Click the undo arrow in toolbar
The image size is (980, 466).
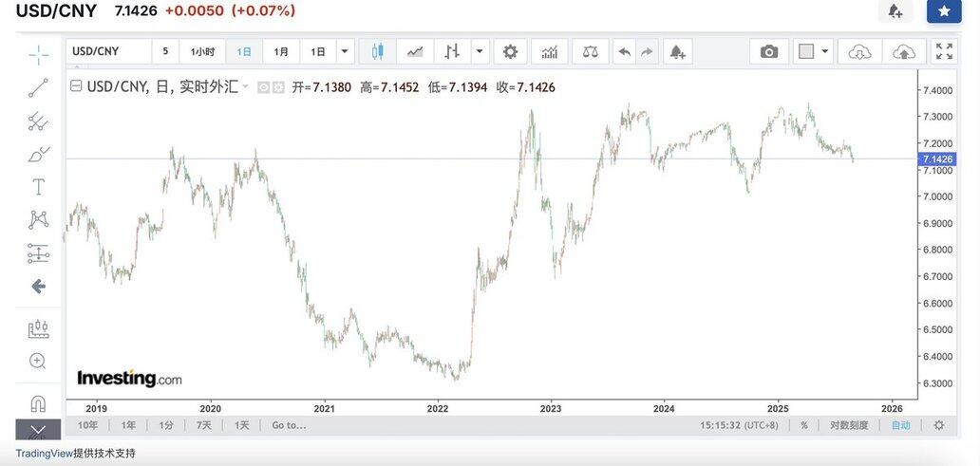pos(624,51)
